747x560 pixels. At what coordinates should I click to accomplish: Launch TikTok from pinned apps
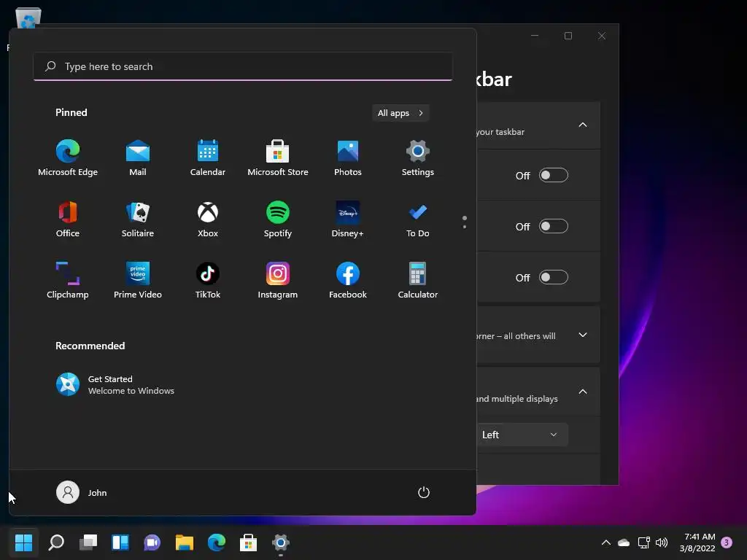[208, 281]
